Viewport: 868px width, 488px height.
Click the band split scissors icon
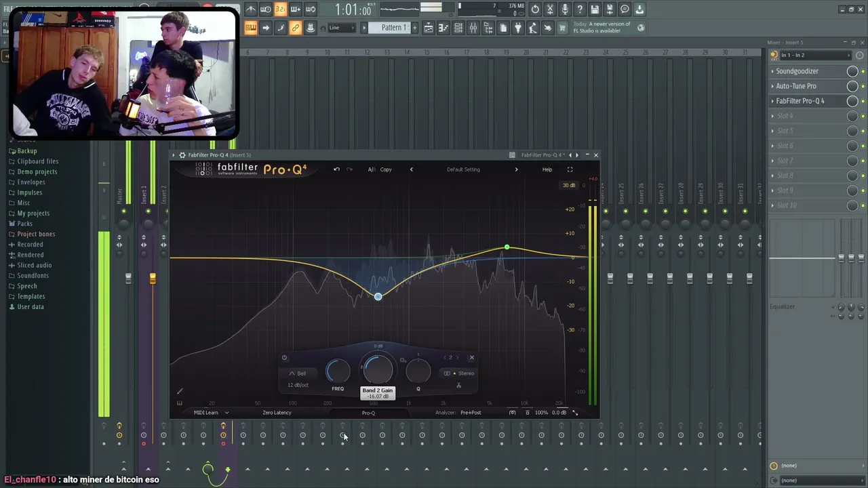(x=458, y=386)
